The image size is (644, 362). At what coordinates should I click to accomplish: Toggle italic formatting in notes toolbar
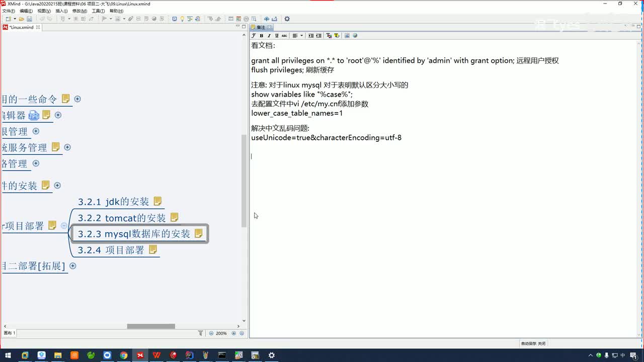coord(269,36)
